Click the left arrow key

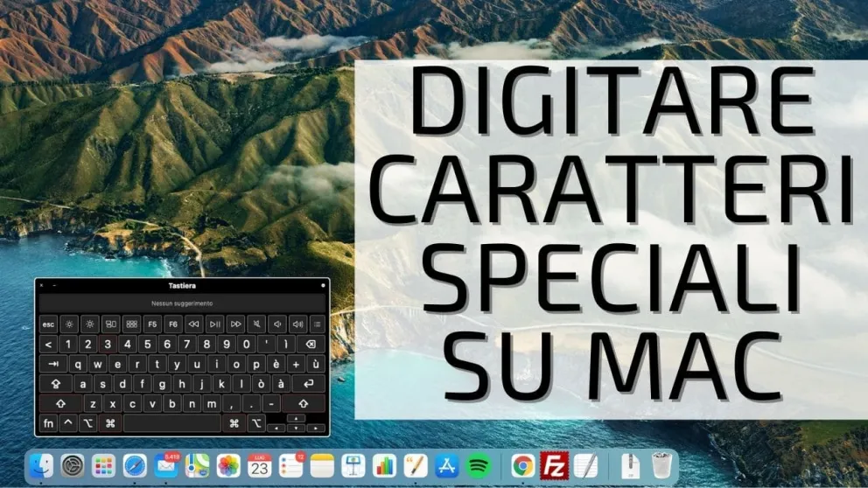pos(276,428)
